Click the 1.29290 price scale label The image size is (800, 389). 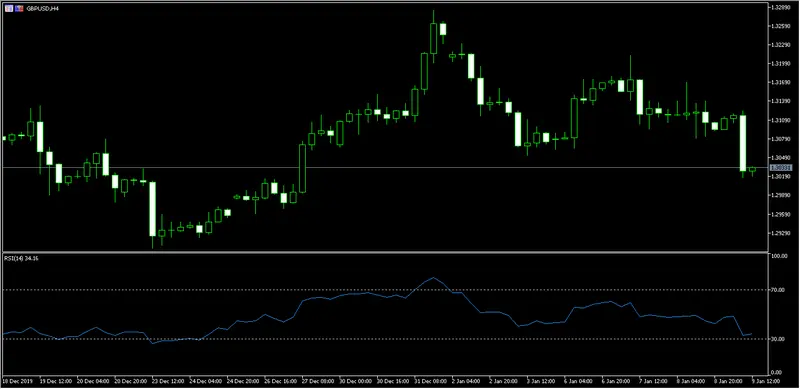(x=782, y=233)
